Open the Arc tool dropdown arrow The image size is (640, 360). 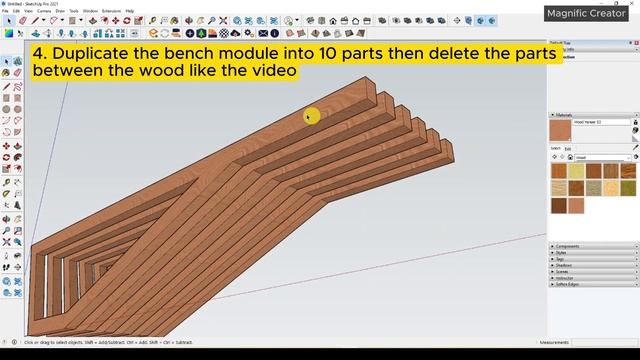pos(62,20)
